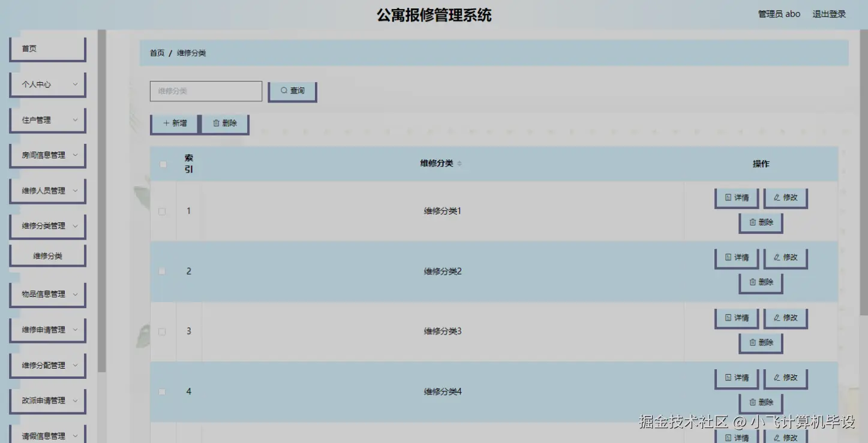
Task: Expand 物品信息管理 sidebar menu
Action: tap(47, 294)
